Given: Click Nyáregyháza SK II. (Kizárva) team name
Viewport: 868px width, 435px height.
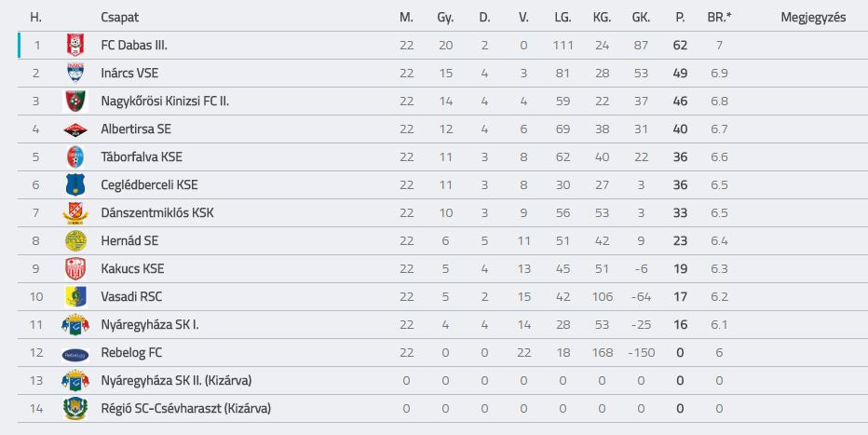Looking at the screenshot, I should pyautogui.click(x=176, y=381).
